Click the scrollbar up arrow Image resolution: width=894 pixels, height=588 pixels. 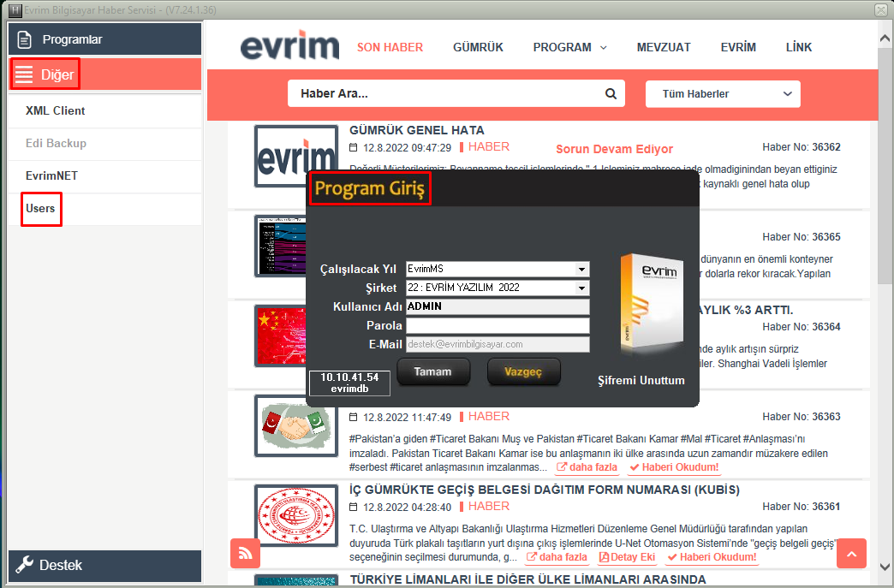point(885,39)
